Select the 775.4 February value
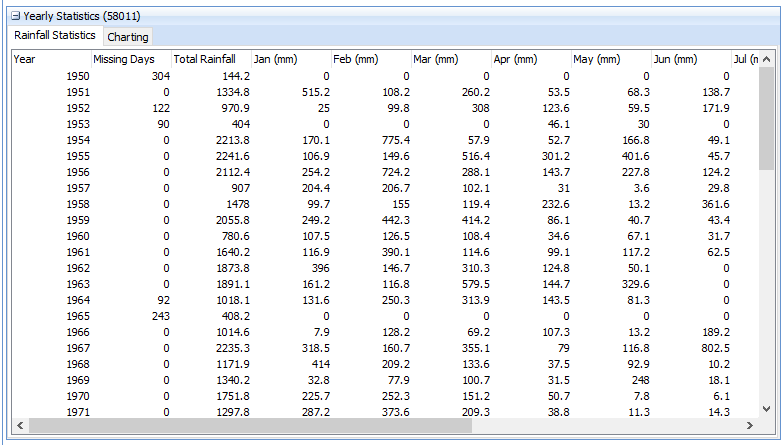 coord(396,140)
